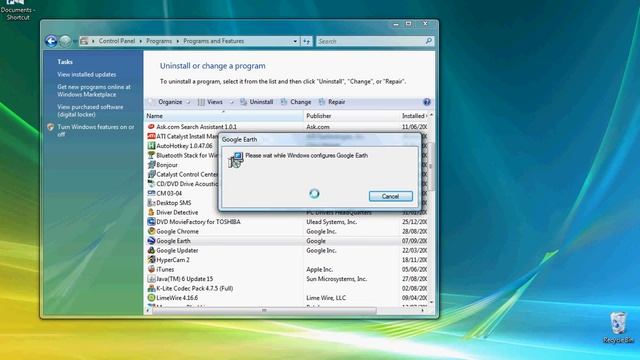Open Get new programs online link
Screen dimensions: 640x360
pos(94,91)
